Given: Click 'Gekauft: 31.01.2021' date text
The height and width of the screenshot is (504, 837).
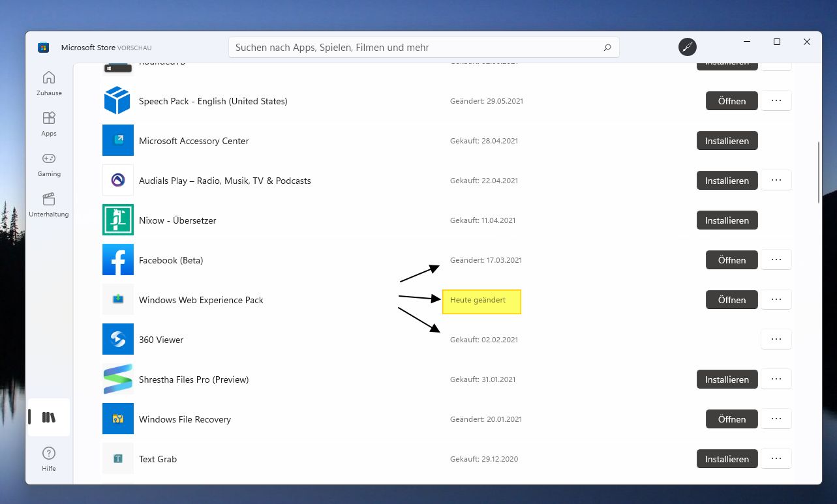Looking at the screenshot, I should point(483,379).
